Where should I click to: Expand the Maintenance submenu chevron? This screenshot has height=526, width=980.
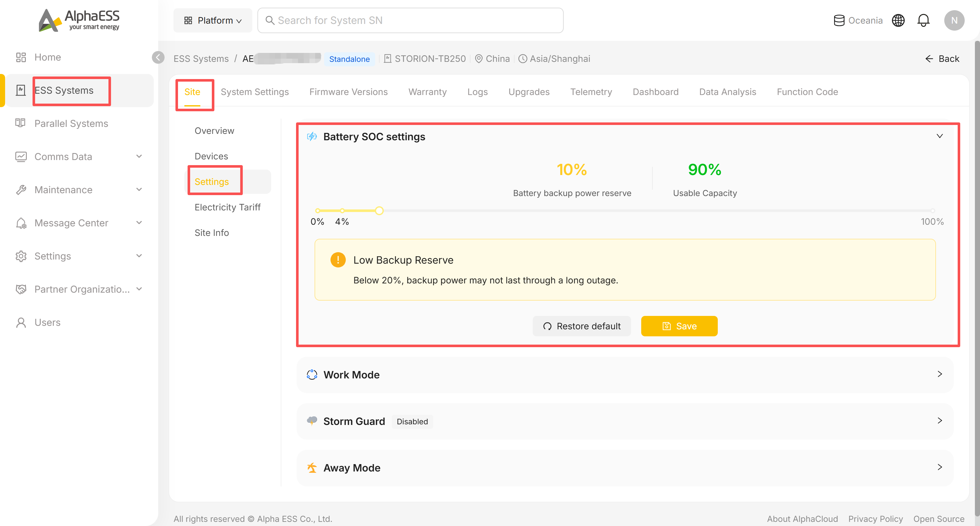[139, 189]
